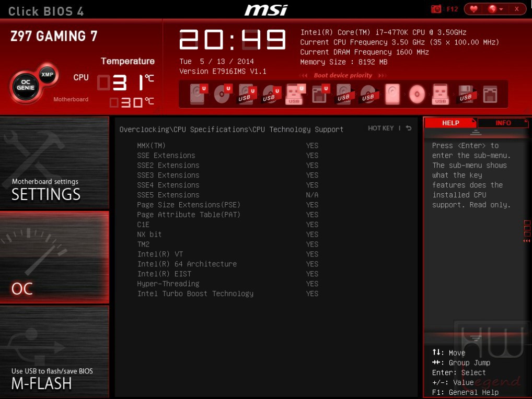Click the Memory Size : 8192 MB text
Viewport: 532px width, 399px height.
(x=344, y=62)
